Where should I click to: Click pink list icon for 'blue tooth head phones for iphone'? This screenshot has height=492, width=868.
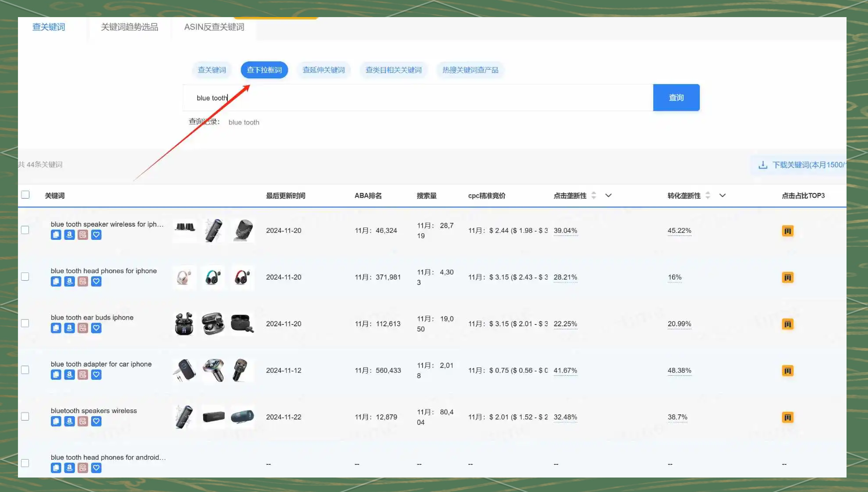pyautogui.click(x=83, y=281)
